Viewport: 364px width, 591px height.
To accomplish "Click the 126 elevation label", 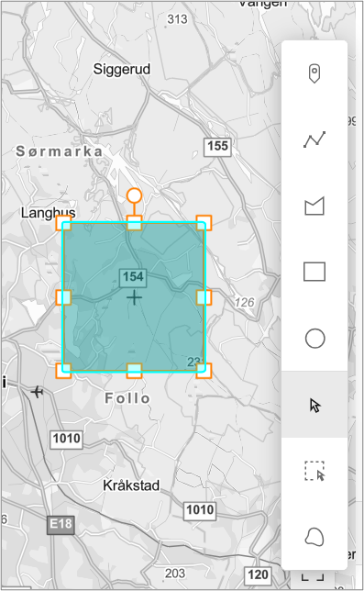I will (x=244, y=302).
